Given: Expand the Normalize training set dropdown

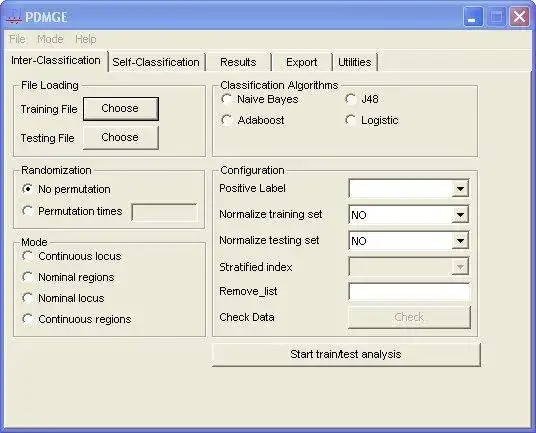Looking at the screenshot, I should (460, 215).
